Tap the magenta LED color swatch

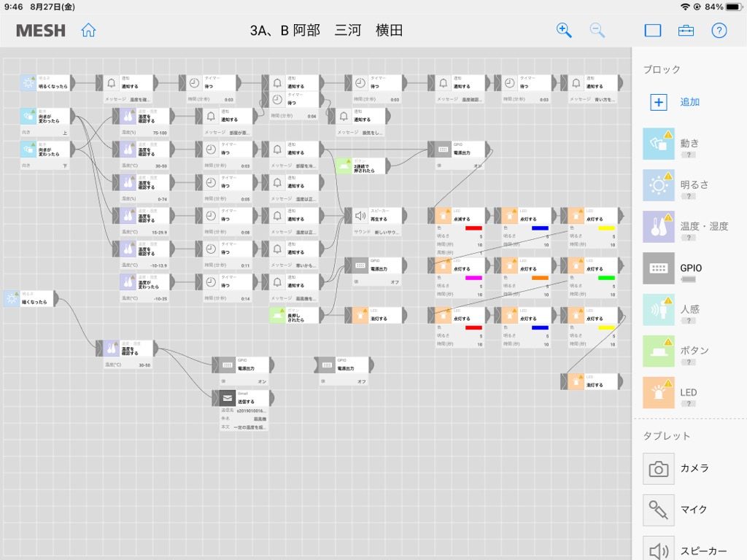point(473,278)
